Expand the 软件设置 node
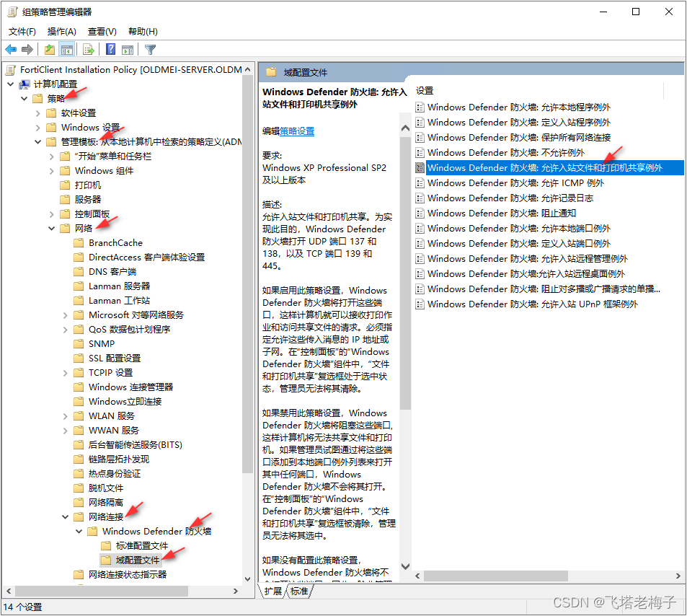Screen dimensions: 687x616 tap(37, 113)
